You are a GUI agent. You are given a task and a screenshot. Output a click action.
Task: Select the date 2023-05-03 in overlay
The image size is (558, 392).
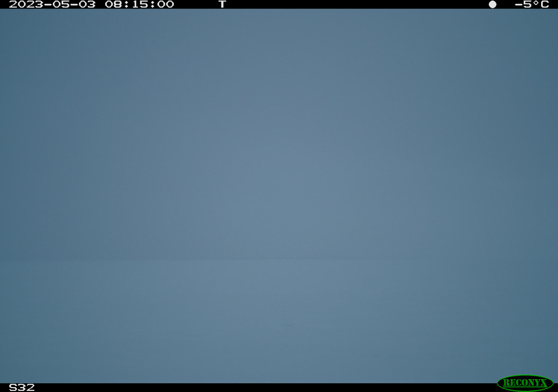[x=52, y=4]
